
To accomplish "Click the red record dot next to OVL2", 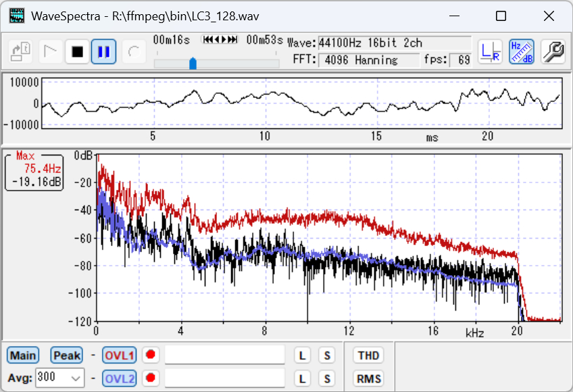I will [x=151, y=378].
